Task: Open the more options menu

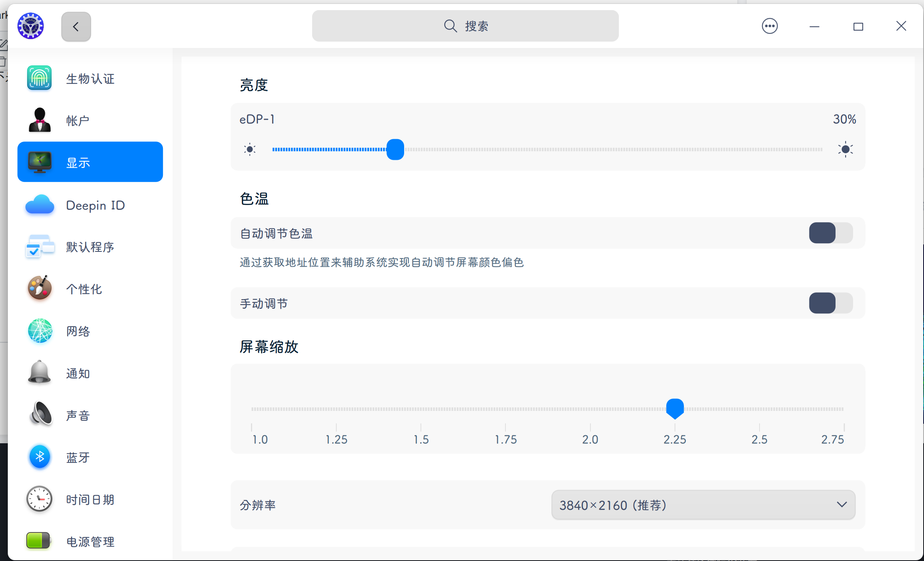Action: (x=770, y=26)
